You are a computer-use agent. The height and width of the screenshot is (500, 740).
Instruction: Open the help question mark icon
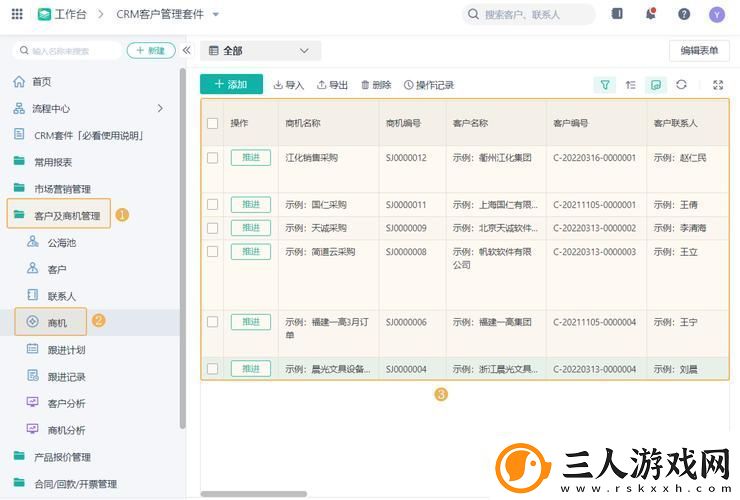684,14
